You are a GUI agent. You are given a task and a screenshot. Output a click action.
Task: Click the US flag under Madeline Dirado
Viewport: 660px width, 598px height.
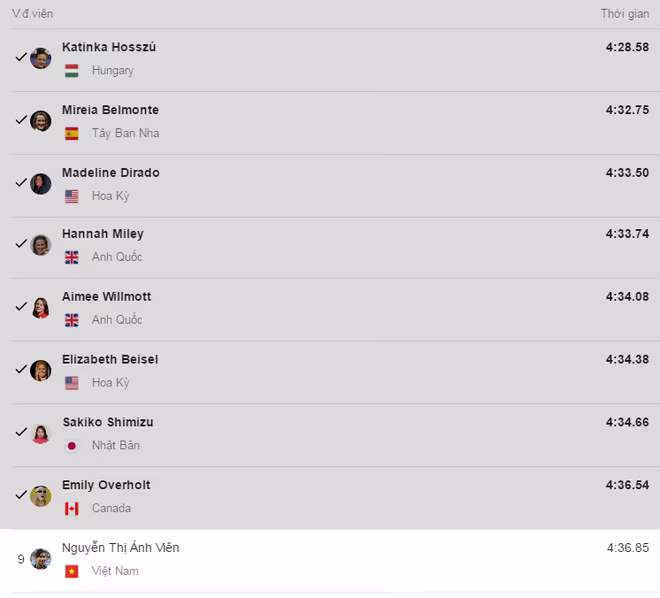tap(72, 196)
